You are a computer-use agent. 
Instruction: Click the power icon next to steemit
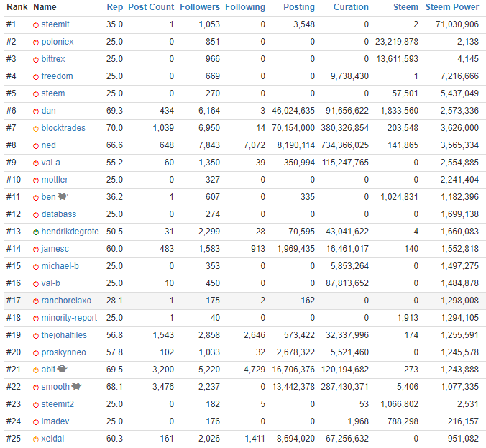click(x=36, y=25)
